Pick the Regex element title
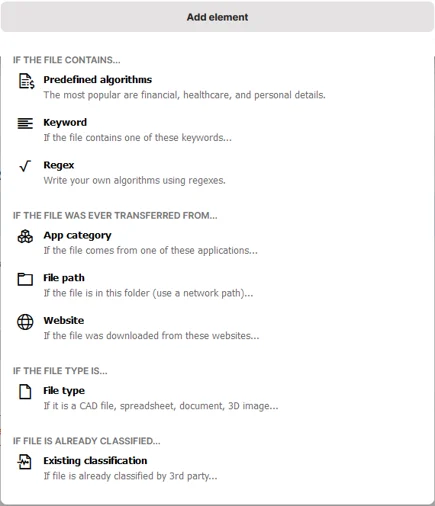Image resolution: width=435 pixels, height=506 pixels. tap(59, 165)
